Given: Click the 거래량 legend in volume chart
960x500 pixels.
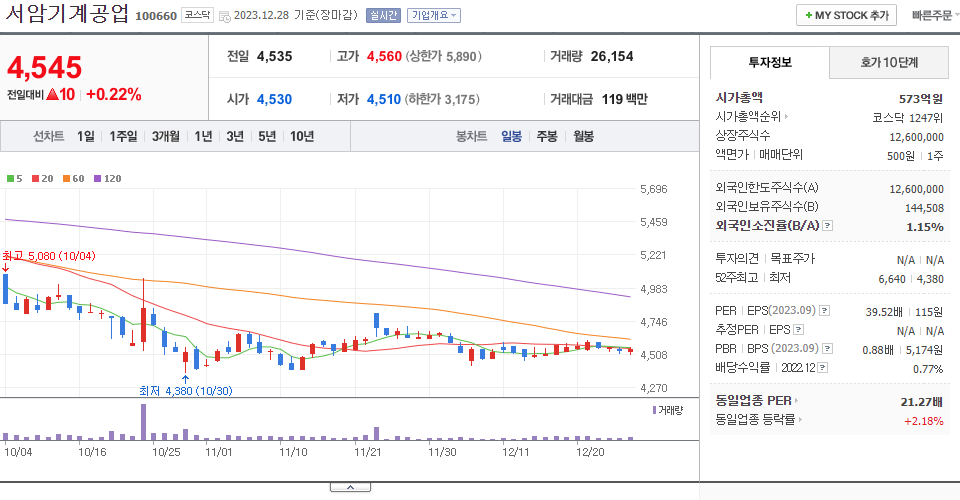Looking at the screenshot, I should click(x=667, y=410).
